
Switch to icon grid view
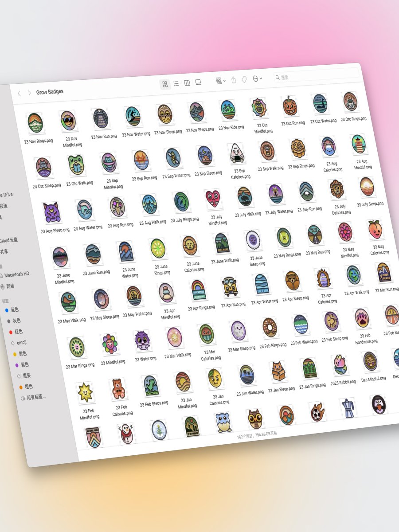[x=165, y=84]
